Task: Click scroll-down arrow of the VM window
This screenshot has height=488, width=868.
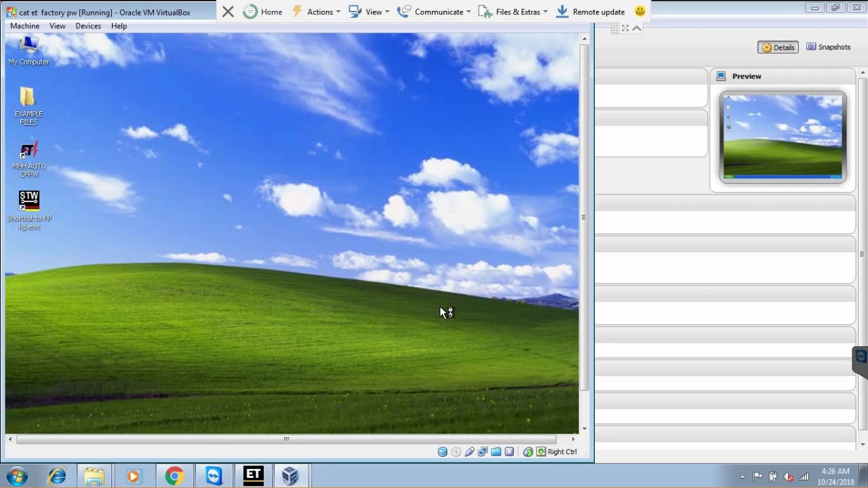Action: 584,429
